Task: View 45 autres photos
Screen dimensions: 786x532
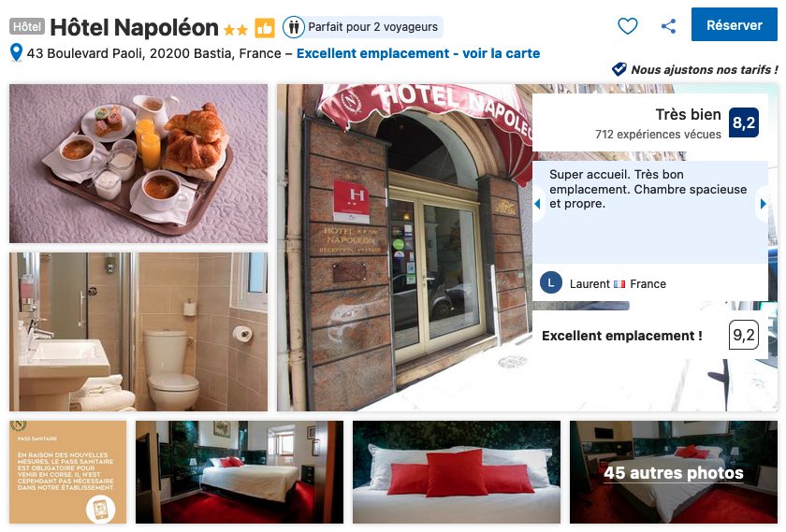Action: point(673,472)
